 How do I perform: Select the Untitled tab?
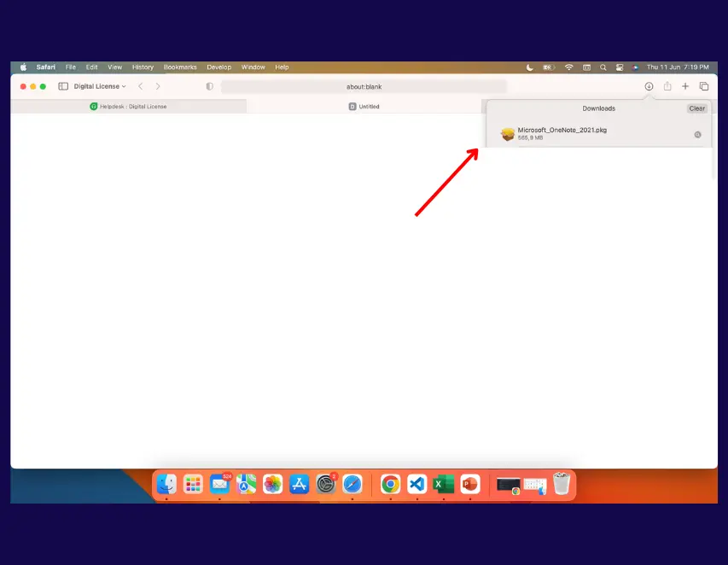pyautogui.click(x=364, y=107)
